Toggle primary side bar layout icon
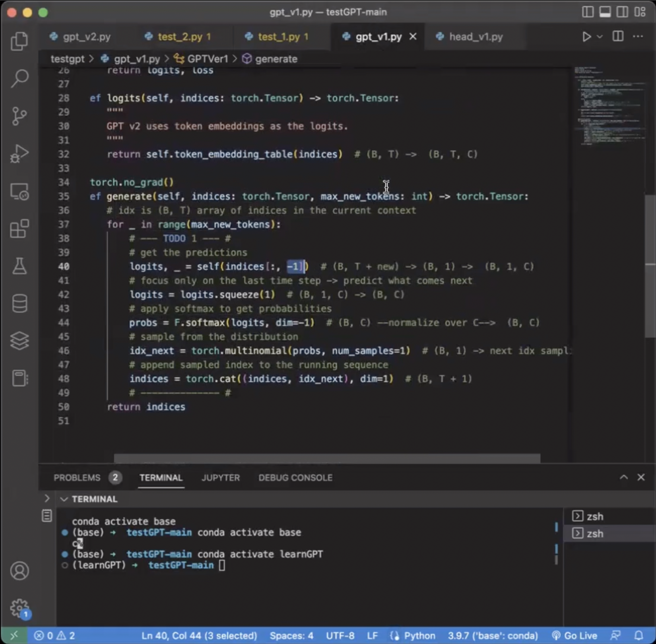Screen dimensions: 656x644 click(588, 12)
